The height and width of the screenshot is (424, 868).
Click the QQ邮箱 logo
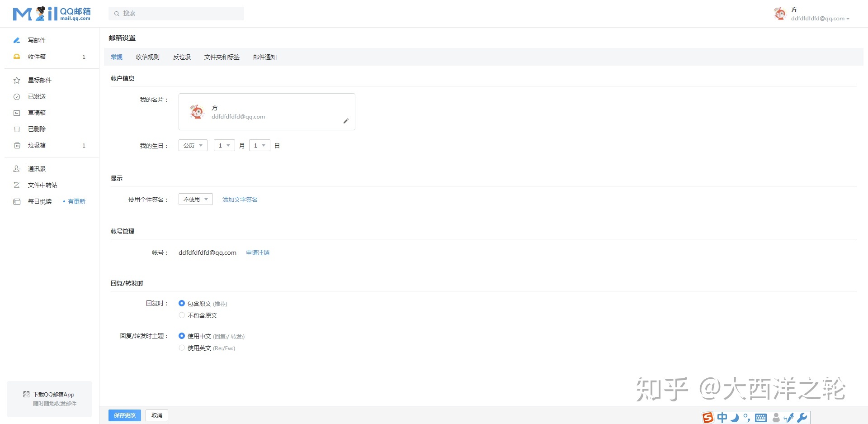tap(52, 14)
